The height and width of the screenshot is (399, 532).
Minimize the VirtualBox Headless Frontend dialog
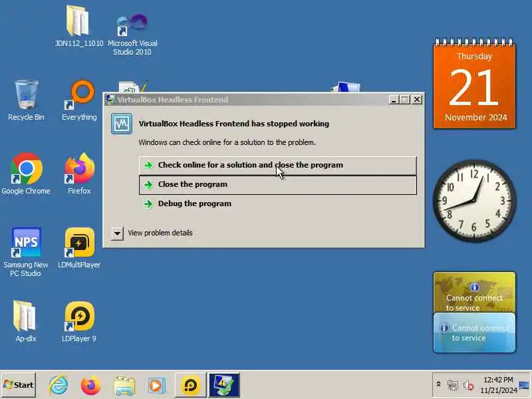pos(393,100)
